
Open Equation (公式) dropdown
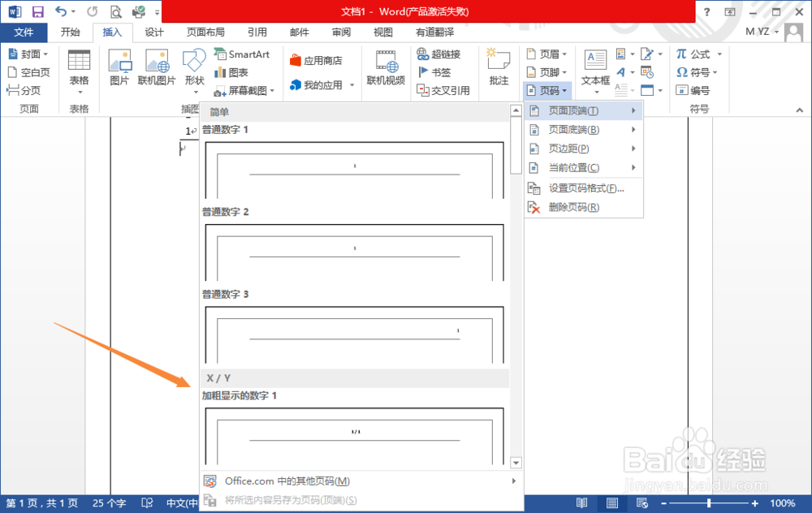pyautogui.click(x=699, y=54)
